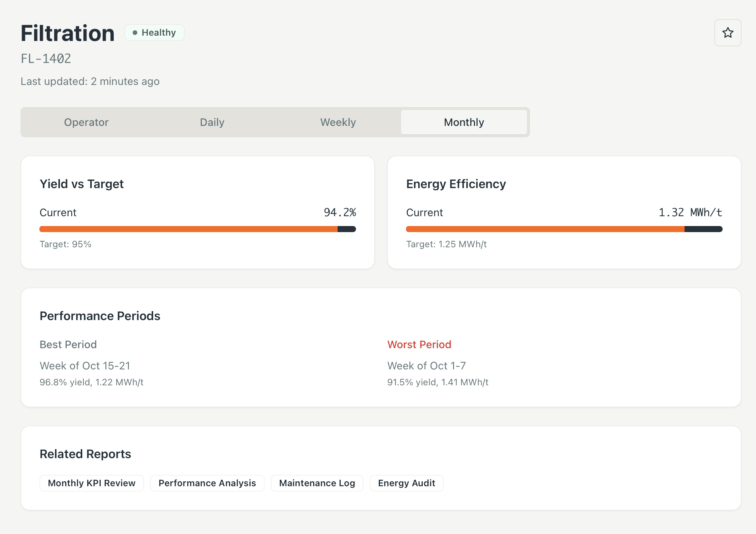Select the Weekly tab
The height and width of the screenshot is (534, 756).
(338, 122)
